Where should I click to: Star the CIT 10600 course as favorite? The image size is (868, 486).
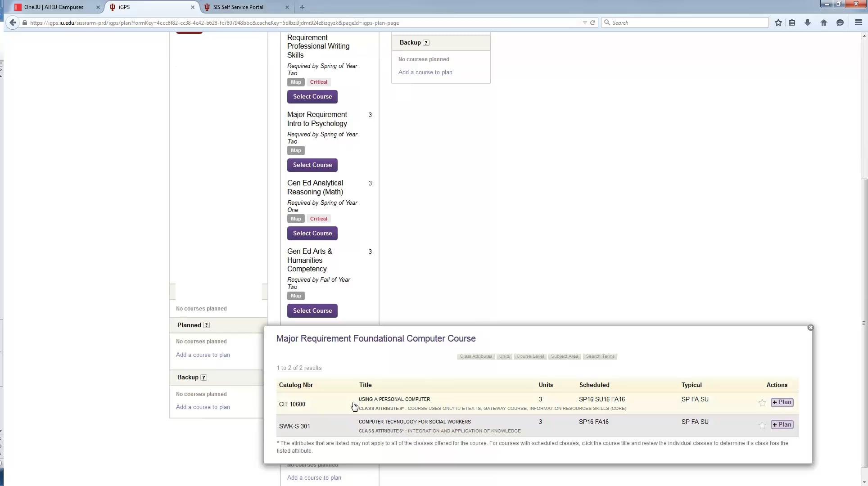762,403
